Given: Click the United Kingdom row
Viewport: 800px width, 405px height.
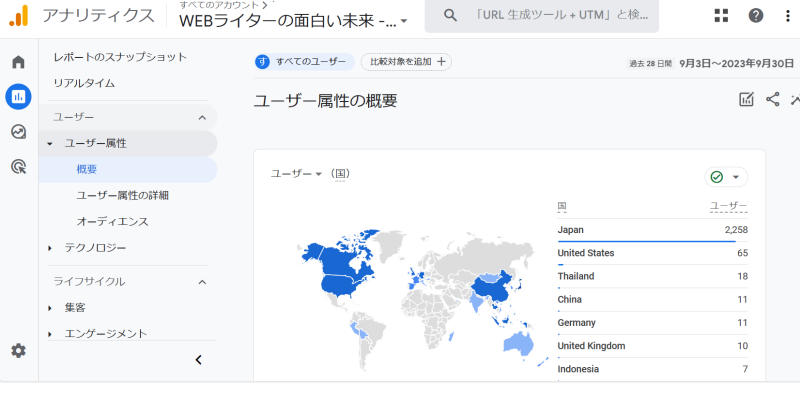Looking at the screenshot, I should pos(653,346).
